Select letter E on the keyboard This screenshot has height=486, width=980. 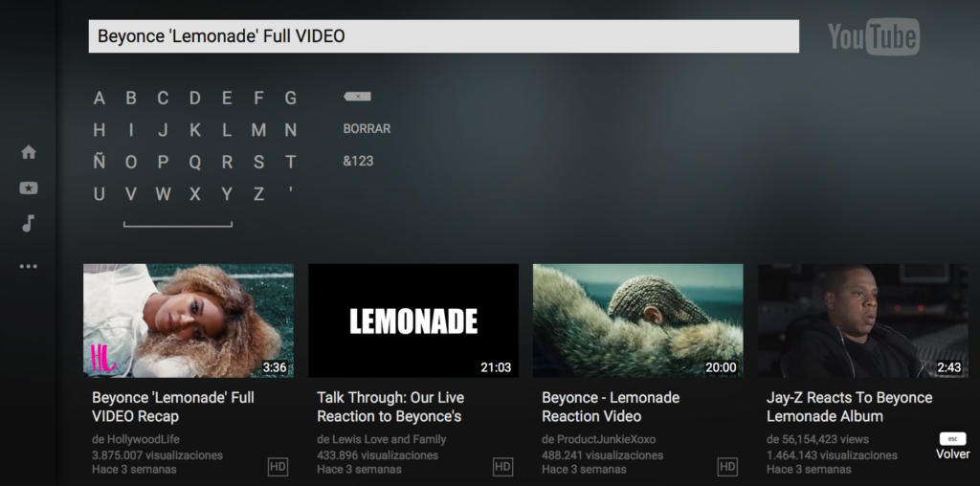(x=227, y=99)
